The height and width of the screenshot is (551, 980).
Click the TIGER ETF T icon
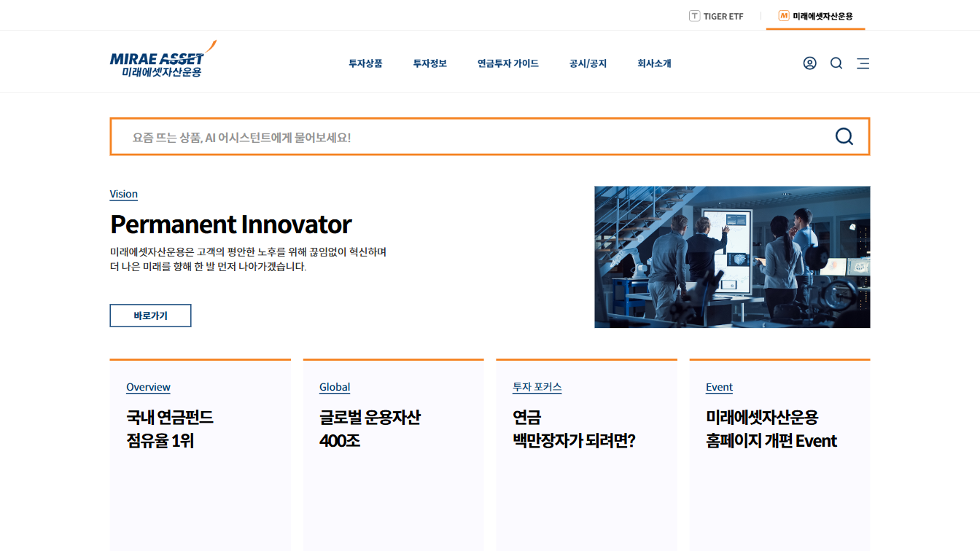coord(694,16)
